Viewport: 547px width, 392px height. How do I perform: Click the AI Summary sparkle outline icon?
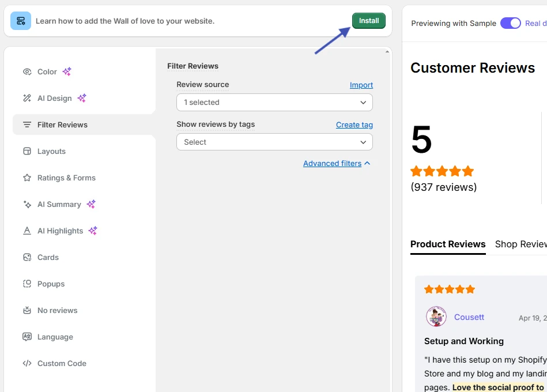[27, 204]
